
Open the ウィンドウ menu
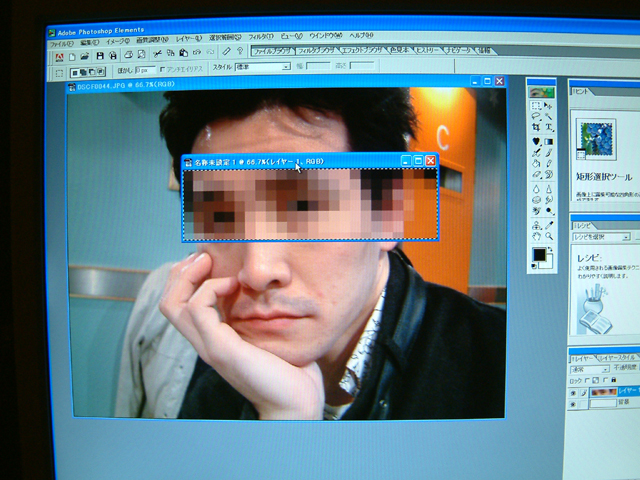tap(326, 36)
